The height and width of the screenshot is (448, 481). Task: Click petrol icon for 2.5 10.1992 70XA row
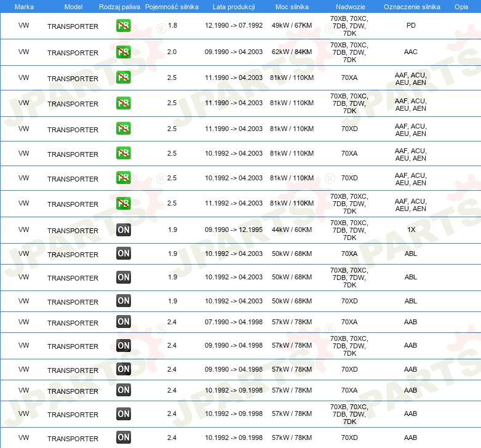pos(123,153)
